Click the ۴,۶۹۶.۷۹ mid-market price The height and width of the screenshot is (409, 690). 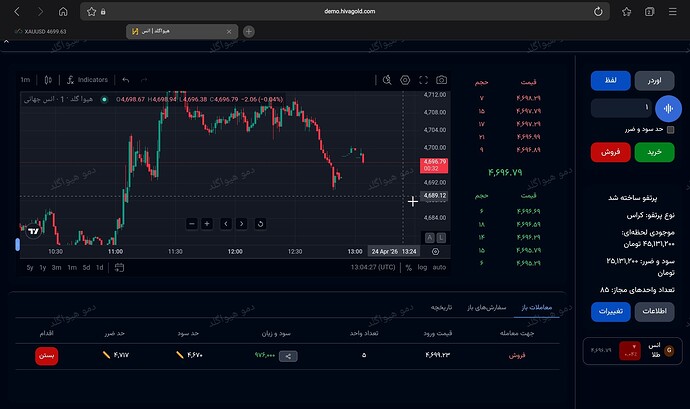tap(505, 172)
